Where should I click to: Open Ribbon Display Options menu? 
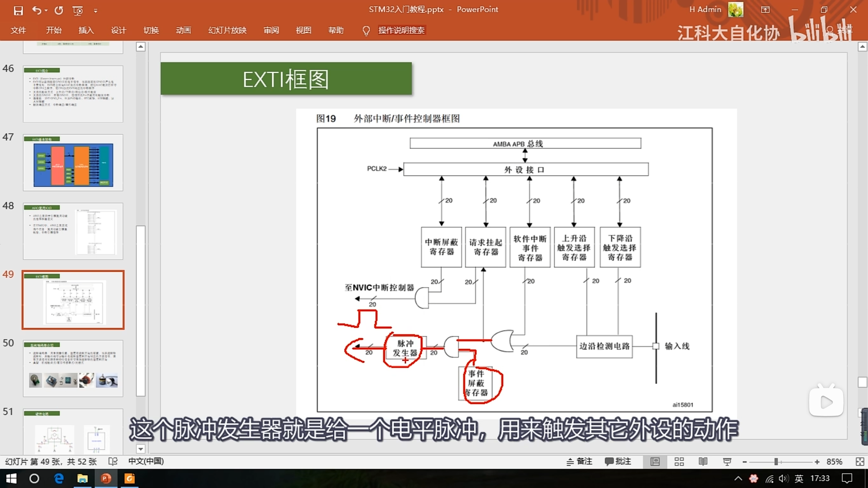click(765, 9)
